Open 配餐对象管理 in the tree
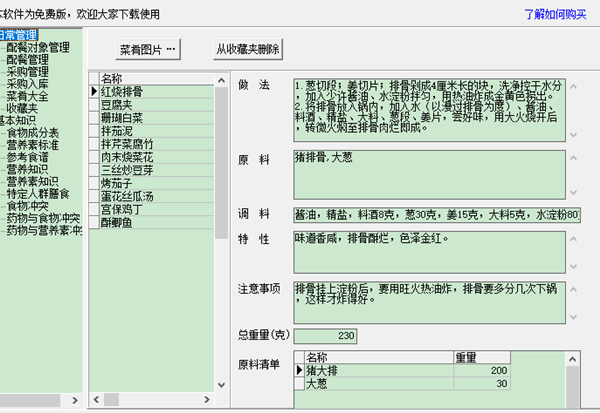Image resolution: width=600 pixels, height=413 pixels. tap(38, 47)
